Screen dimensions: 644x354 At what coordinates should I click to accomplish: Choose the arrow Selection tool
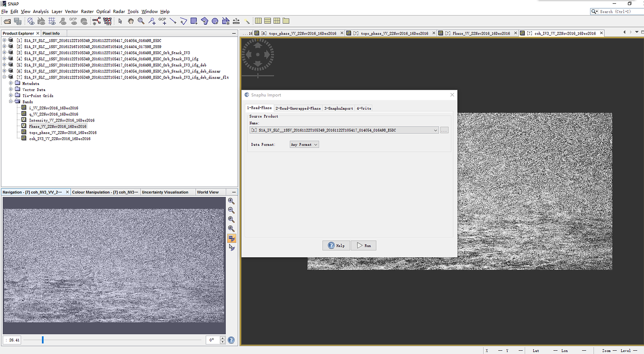120,21
